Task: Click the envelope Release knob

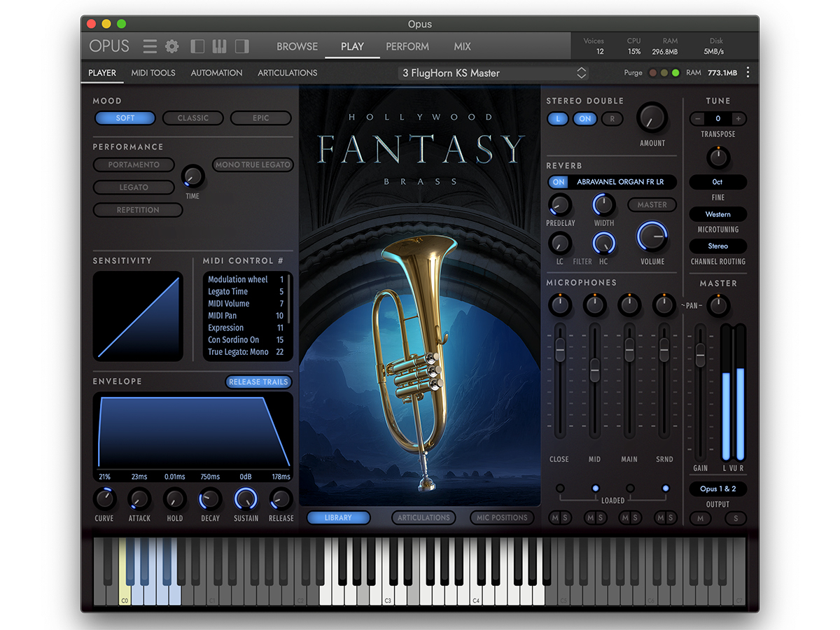Action: (x=281, y=499)
